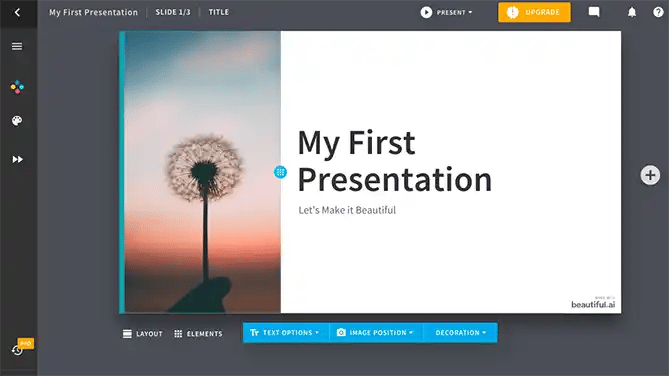Click the TITLE label in header

pyautogui.click(x=218, y=12)
